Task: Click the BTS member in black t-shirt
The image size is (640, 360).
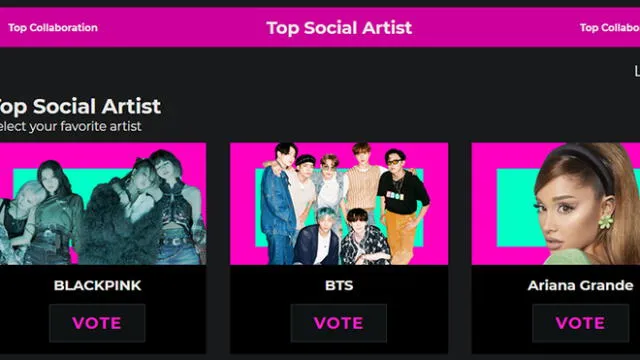Action: (402, 204)
